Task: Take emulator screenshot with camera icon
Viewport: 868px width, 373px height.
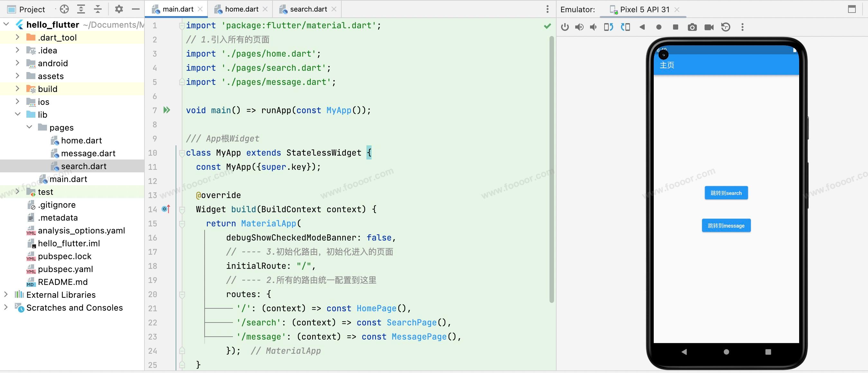Action: (692, 27)
